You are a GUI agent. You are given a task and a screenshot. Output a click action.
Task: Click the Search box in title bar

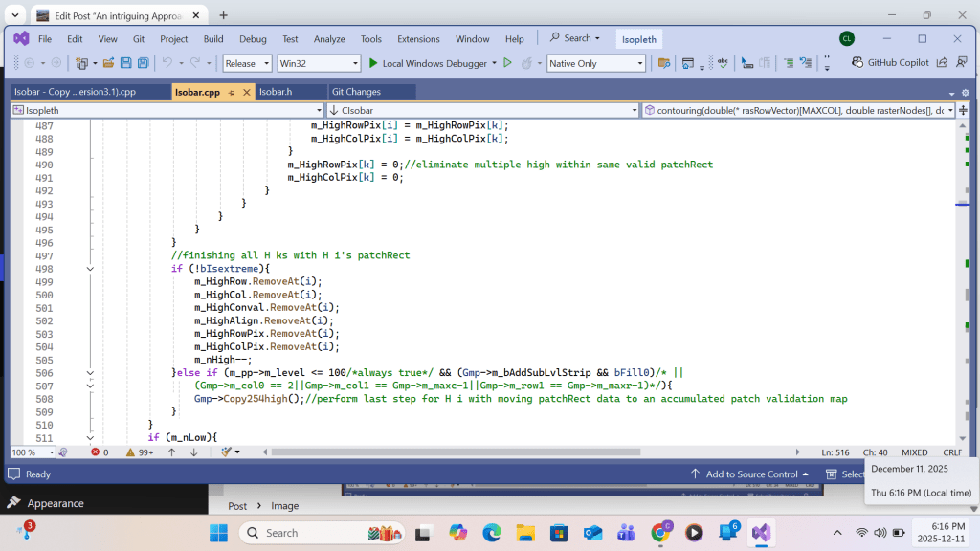pyautogui.click(x=576, y=38)
